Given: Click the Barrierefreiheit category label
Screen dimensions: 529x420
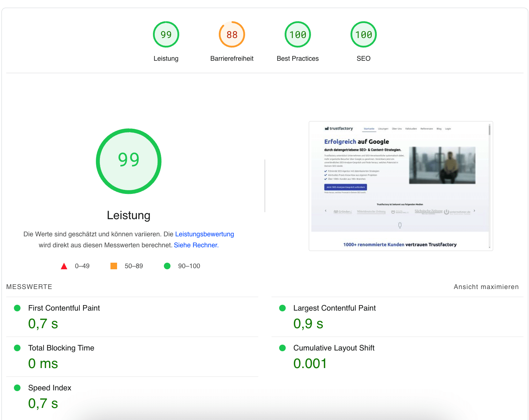Looking at the screenshot, I should (232, 59).
